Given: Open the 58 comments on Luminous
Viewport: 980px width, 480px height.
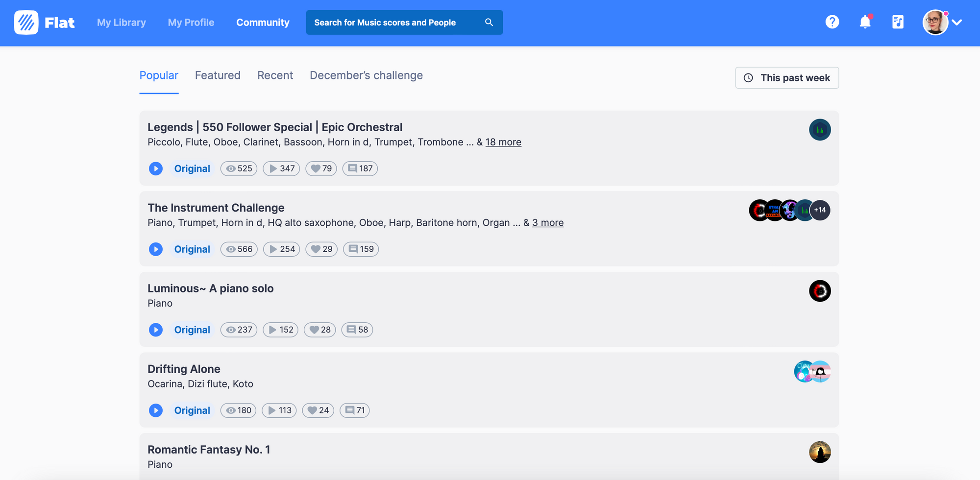Looking at the screenshot, I should 357,330.
